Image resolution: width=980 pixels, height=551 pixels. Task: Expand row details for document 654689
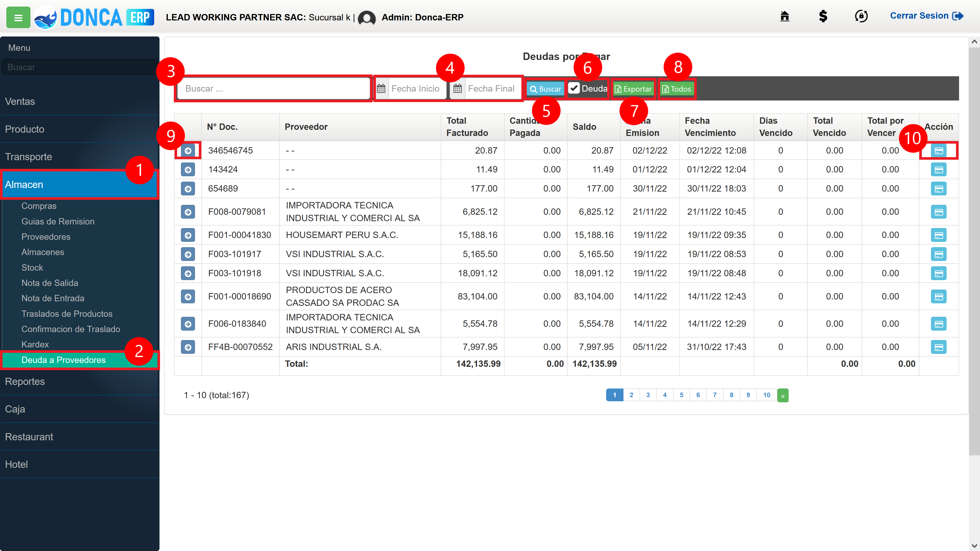click(x=188, y=189)
